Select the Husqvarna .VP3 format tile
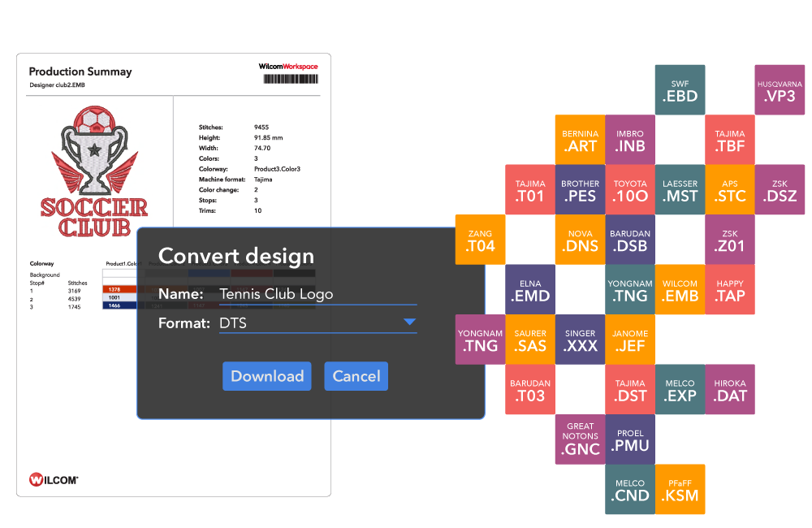This screenshot has height=528, width=812. click(x=780, y=89)
